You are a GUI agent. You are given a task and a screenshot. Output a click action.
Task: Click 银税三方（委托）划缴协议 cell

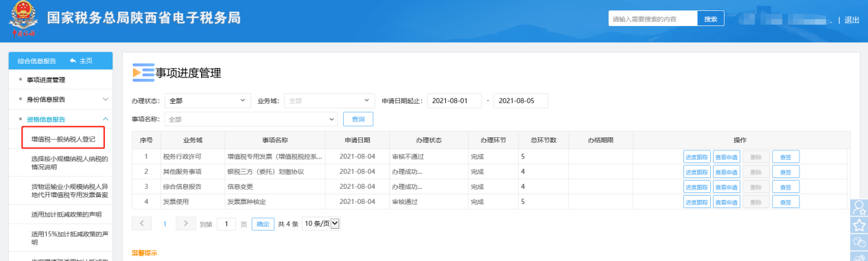(275, 172)
